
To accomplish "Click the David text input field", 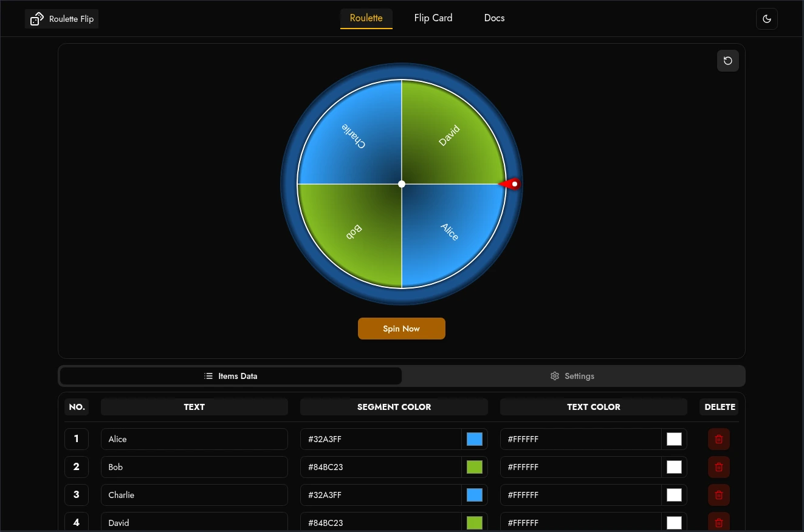I will (x=194, y=522).
